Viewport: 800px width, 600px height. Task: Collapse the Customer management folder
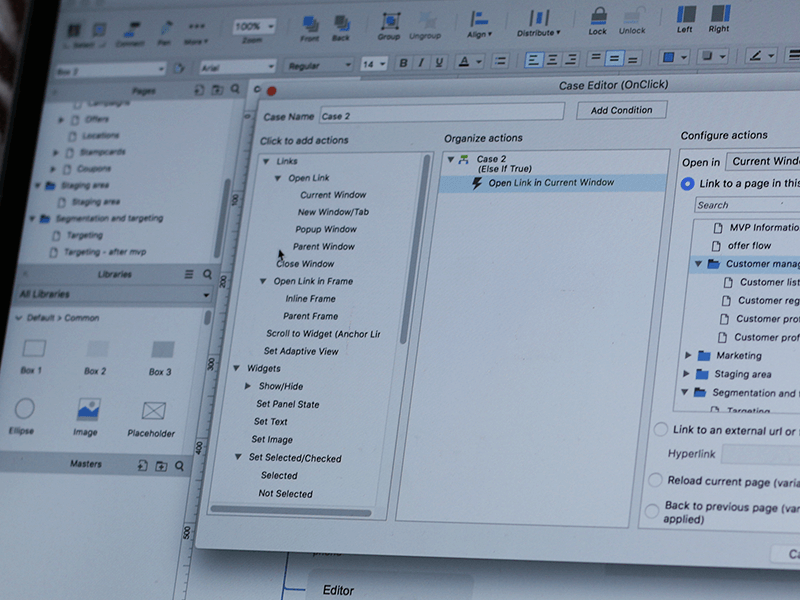tap(698, 263)
